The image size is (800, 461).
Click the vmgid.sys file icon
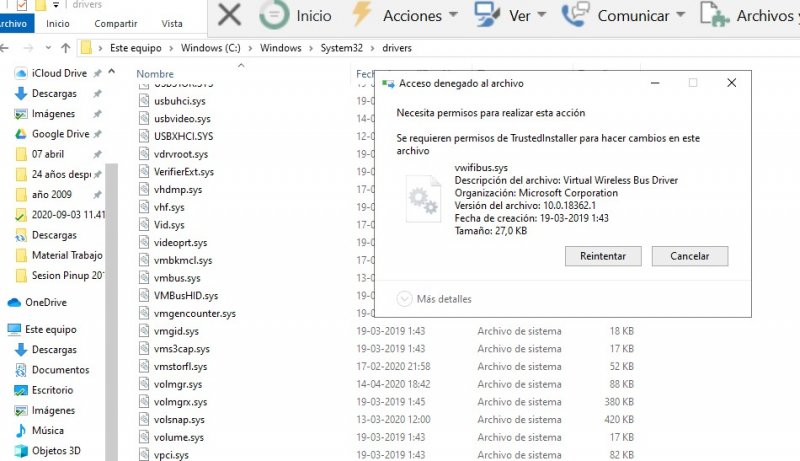click(x=144, y=330)
